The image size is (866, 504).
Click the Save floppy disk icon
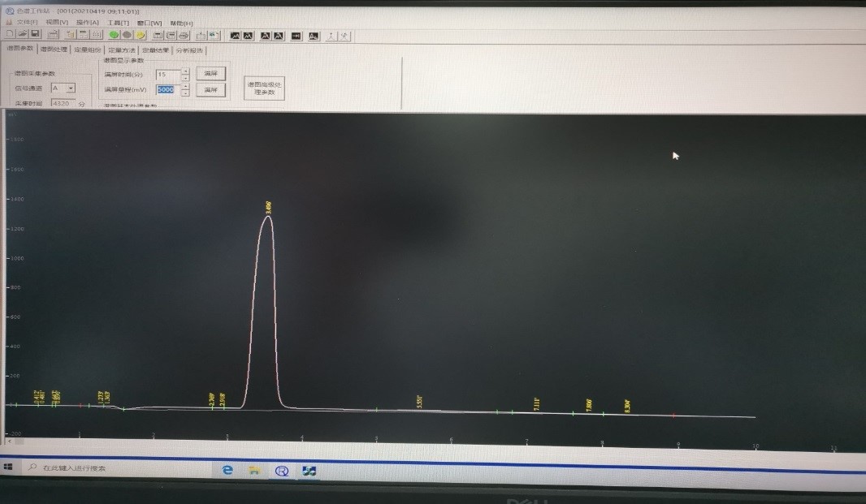point(35,35)
